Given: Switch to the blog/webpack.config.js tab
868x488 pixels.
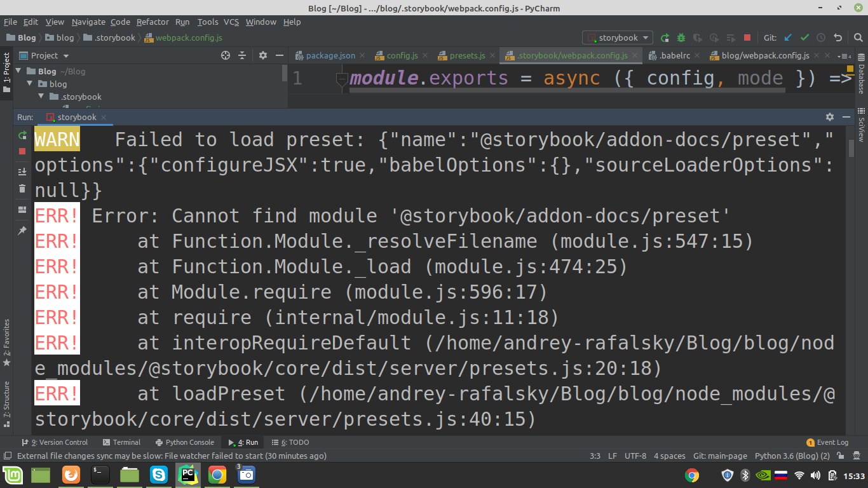Looking at the screenshot, I should pos(765,56).
